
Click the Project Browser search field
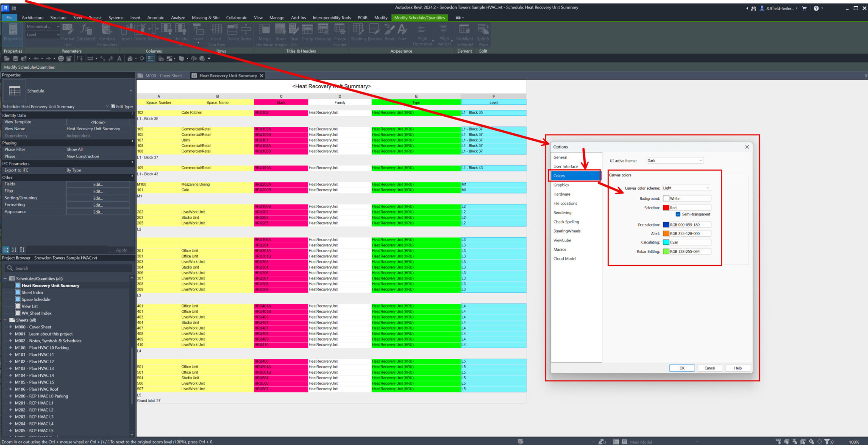[x=68, y=268]
